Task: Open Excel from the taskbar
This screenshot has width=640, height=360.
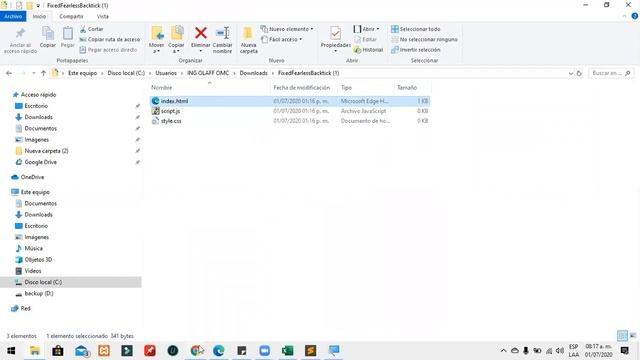Action: click(x=287, y=351)
